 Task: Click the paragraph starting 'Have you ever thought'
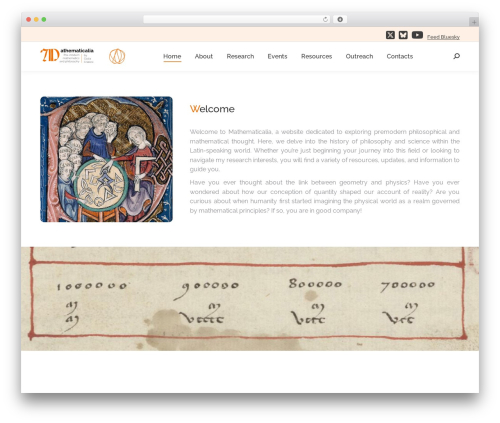coord(325,196)
